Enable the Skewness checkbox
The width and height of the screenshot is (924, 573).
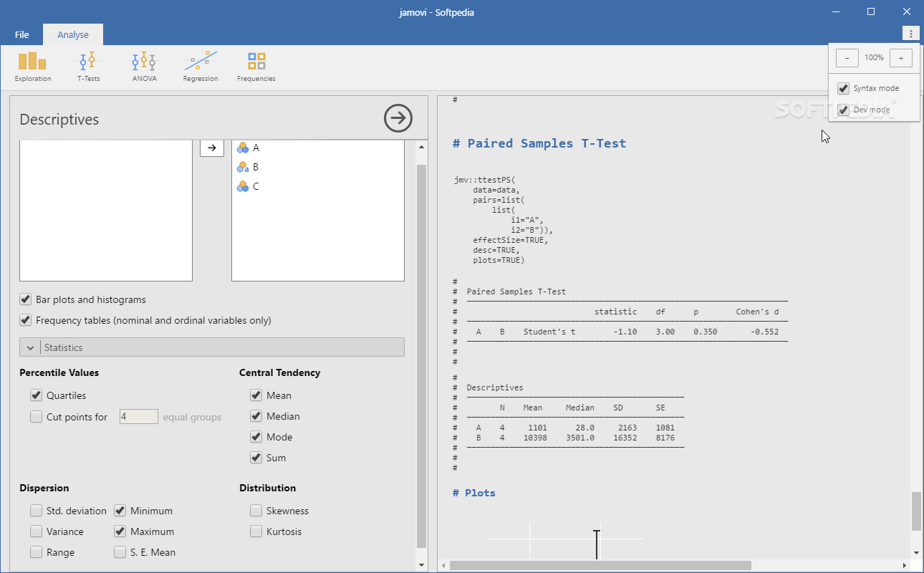coord(256,511)
